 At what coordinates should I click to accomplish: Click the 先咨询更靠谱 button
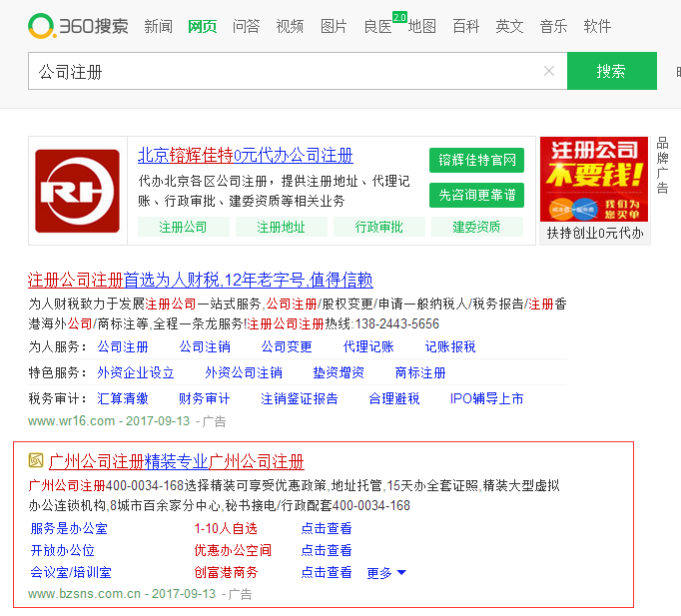pos(476,195)
